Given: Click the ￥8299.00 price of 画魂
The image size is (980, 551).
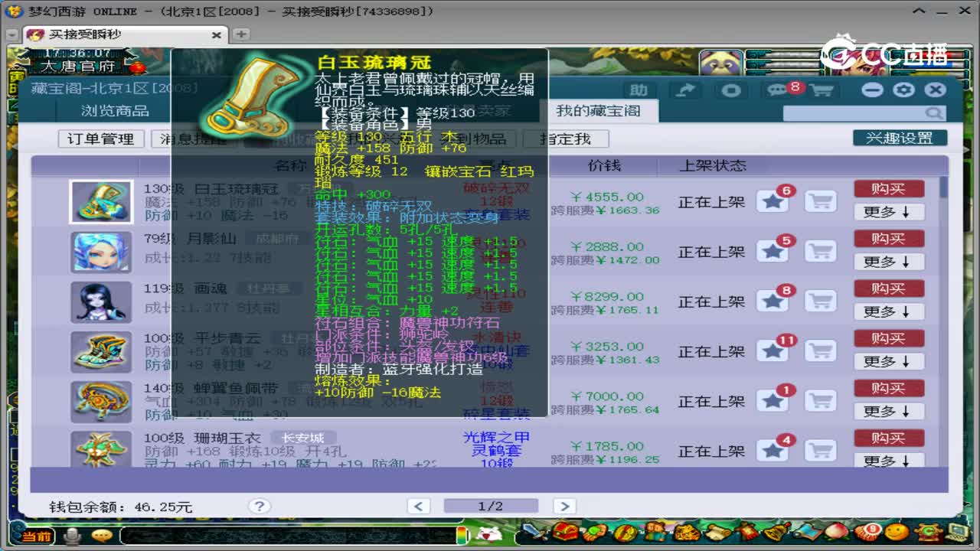Looking at the screenshot, I should pos(607,296).
